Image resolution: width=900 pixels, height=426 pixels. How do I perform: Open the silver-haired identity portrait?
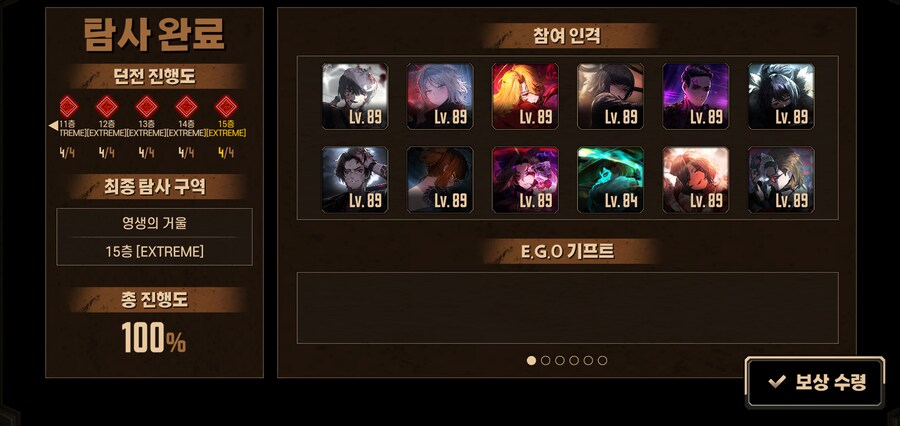point(440,96)
